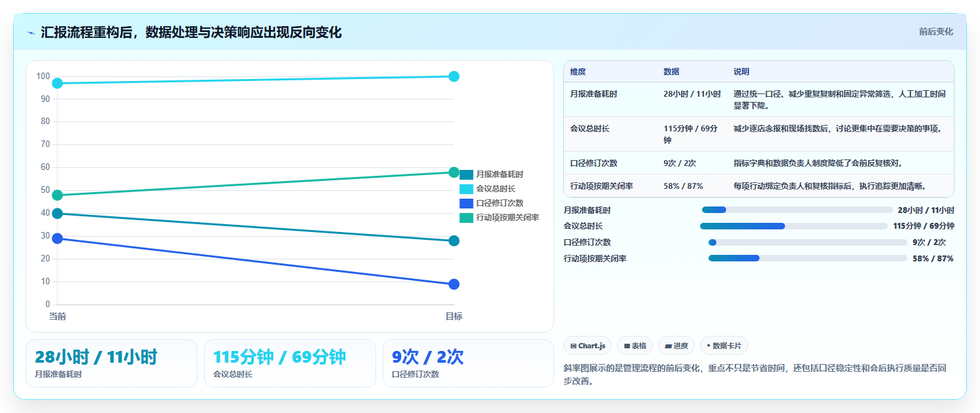Click the y-axis label 50
The width and height of the screenshot is (980, 413).
pos(45,190)
